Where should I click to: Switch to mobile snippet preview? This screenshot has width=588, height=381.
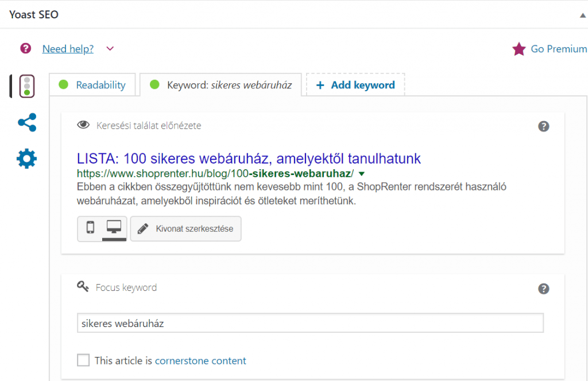pos(90,227)
